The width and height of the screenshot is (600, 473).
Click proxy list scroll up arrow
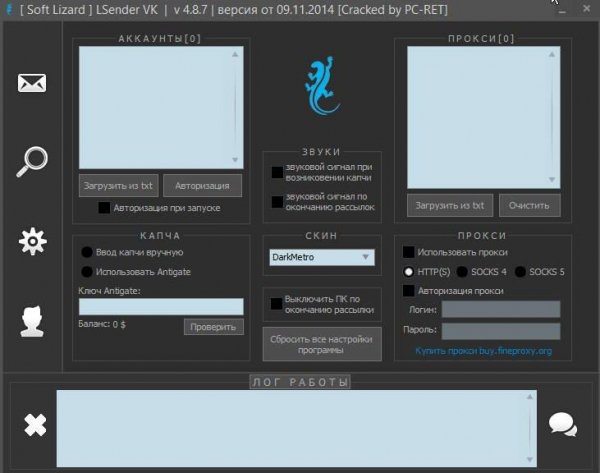pyautogui.click(x=552, y=54)
